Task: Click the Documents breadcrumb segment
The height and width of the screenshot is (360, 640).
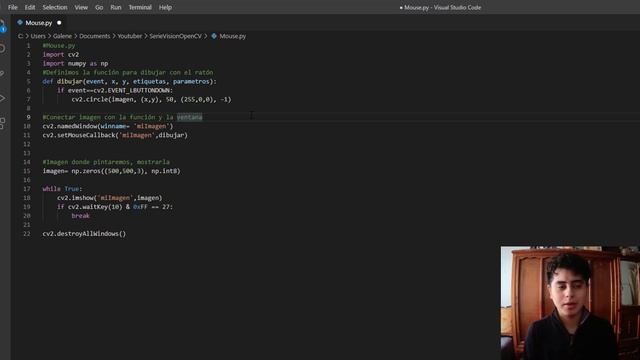Action: [95, 36]
